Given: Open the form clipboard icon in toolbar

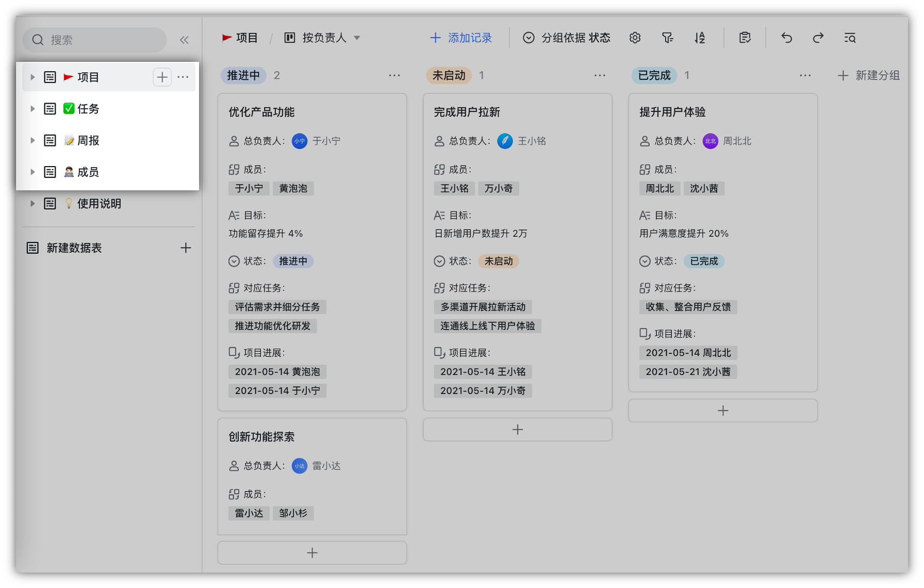Looking at the screenshot, I should tap(745, 38).
